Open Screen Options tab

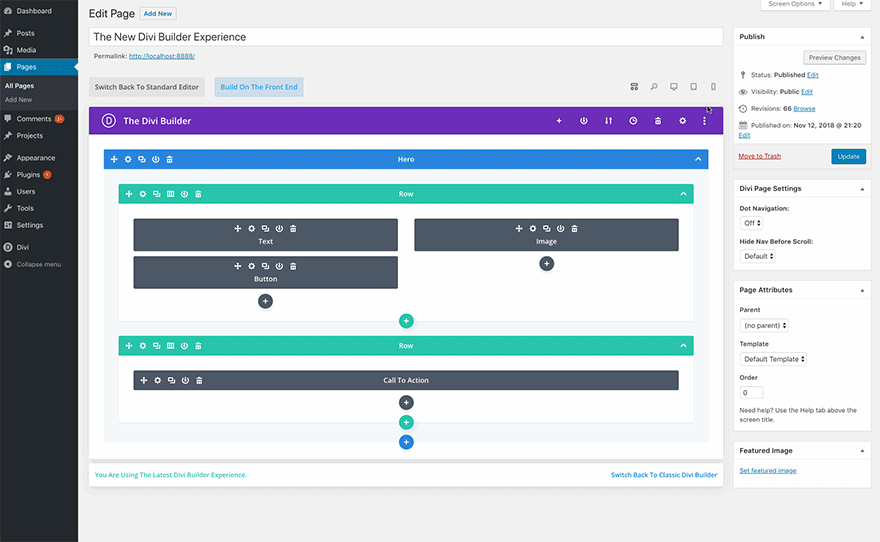(795, 4)
